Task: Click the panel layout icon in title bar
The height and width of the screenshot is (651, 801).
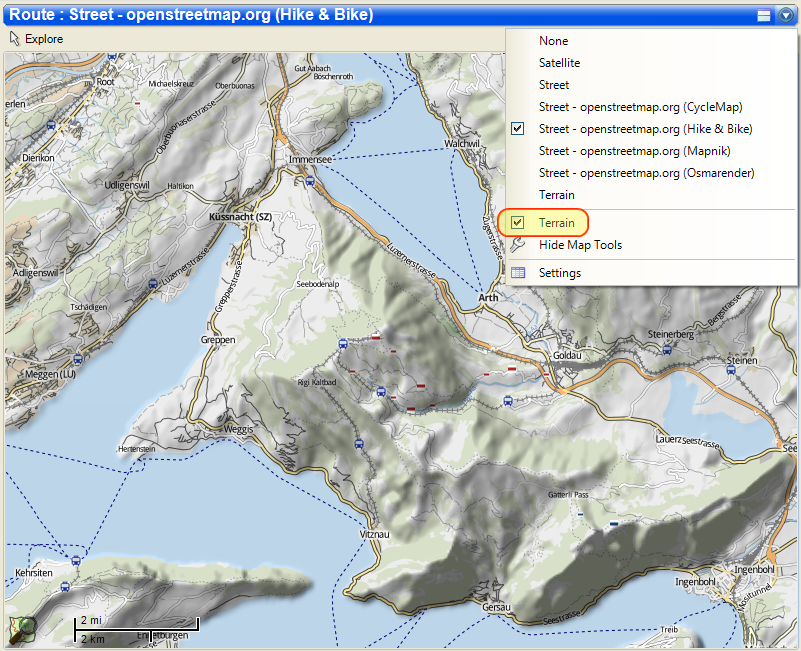Action: pos(764,15)
